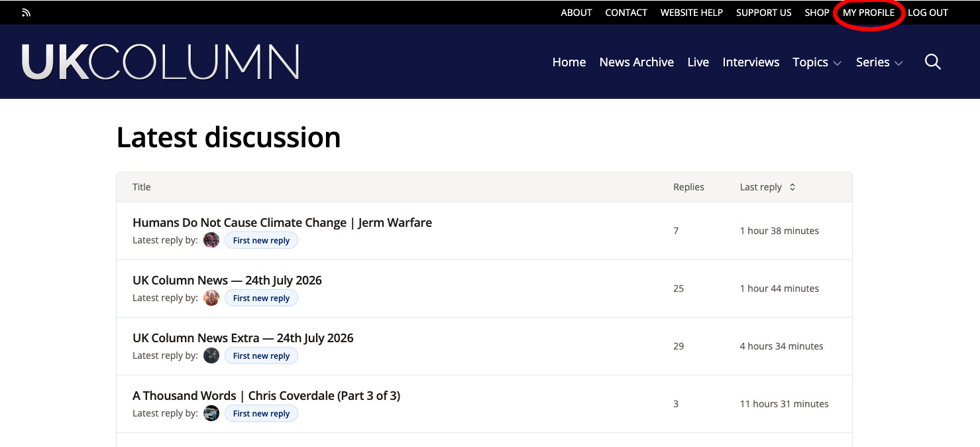Screen dimensions: 980x447
Task: Open News Archive
Action: coord(637,62)
